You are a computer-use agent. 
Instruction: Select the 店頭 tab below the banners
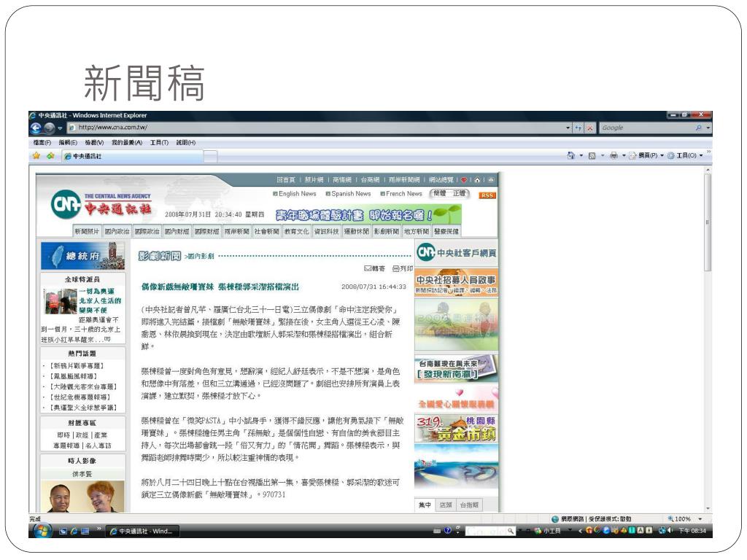pyautogui.click(x=446, y=505)
